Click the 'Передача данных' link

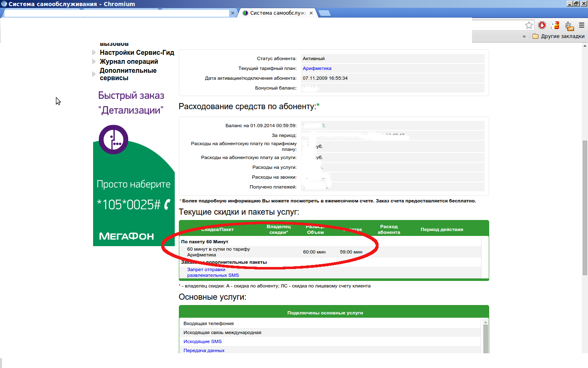204,350
